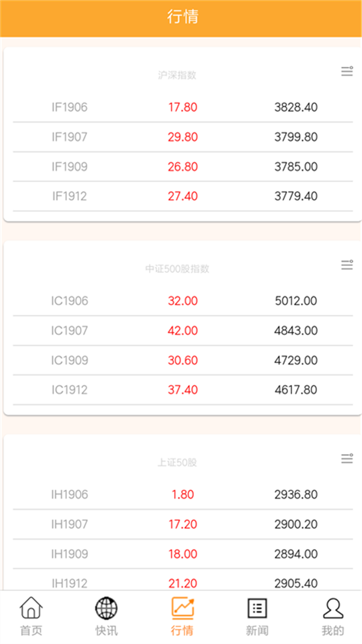Select the IC1909 change value 30.60

[x=183, y=360]
